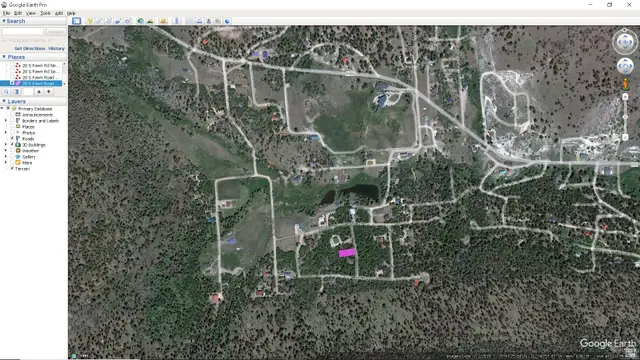View the current location in Google Maps
Screen dimensions: 640x360
coord(218,21)
